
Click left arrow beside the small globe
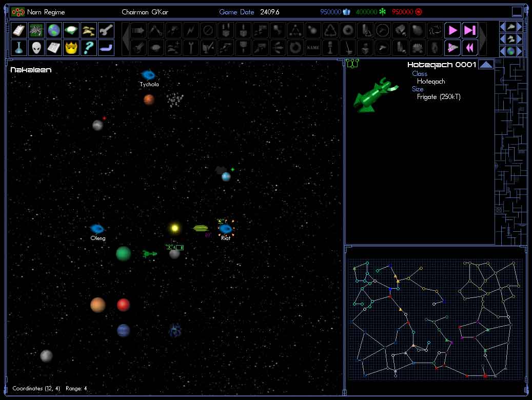pyautogui.click(x=503, y=51)
